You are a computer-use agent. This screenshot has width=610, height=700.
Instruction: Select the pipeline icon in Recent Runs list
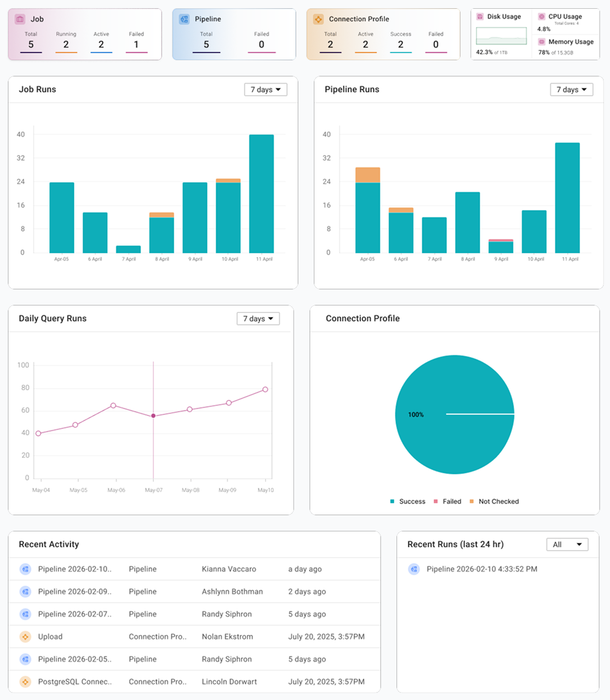coord(413,569)
